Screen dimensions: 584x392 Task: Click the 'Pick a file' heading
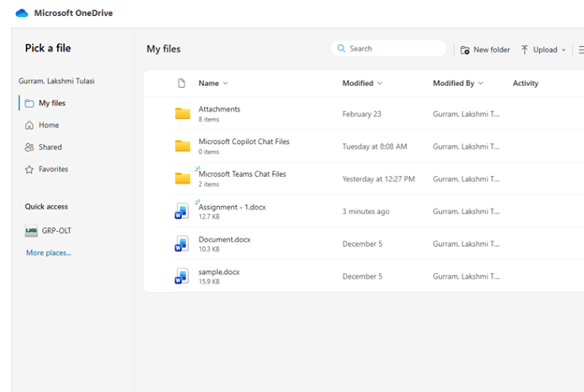48,48
